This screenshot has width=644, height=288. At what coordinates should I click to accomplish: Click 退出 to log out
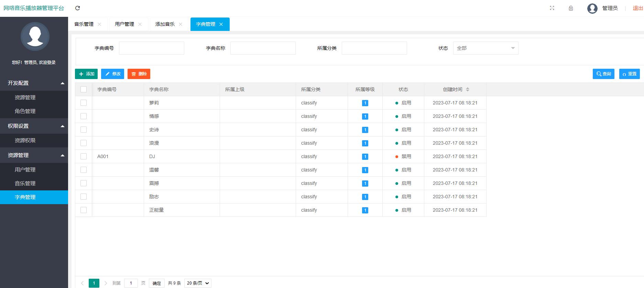(x=638, y=8)
